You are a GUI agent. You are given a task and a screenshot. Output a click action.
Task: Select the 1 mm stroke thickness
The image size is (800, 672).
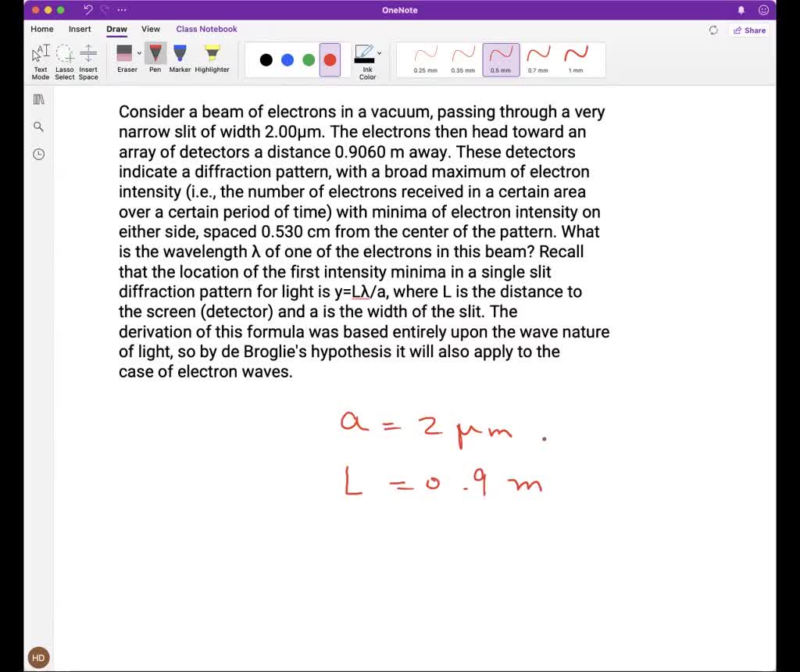point(576,59)
